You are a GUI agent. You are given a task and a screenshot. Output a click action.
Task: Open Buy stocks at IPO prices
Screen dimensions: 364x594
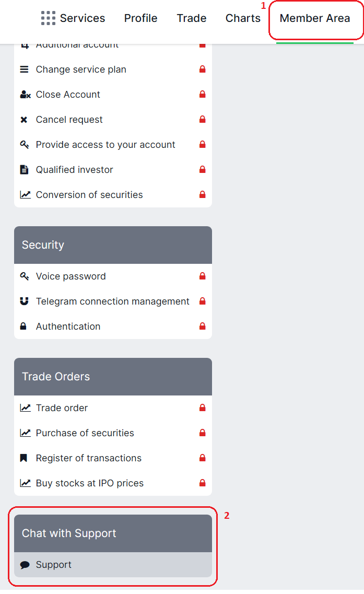[x=90, y=483]
